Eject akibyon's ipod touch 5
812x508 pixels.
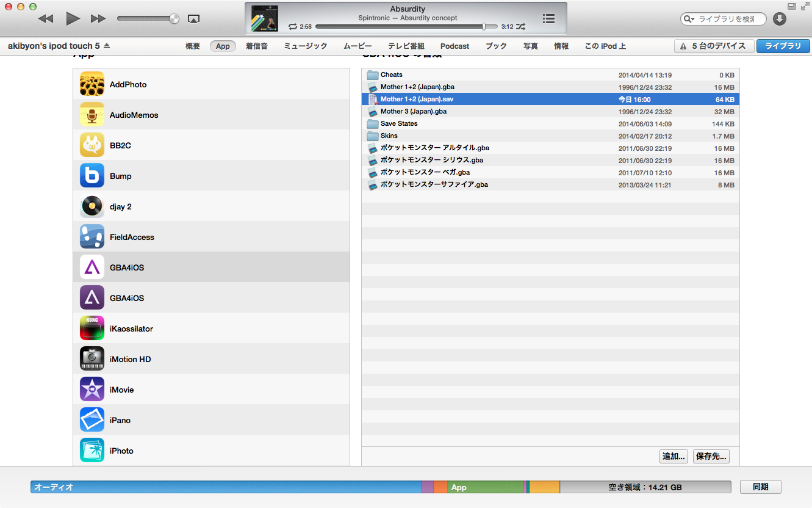(x=107, y=46)
